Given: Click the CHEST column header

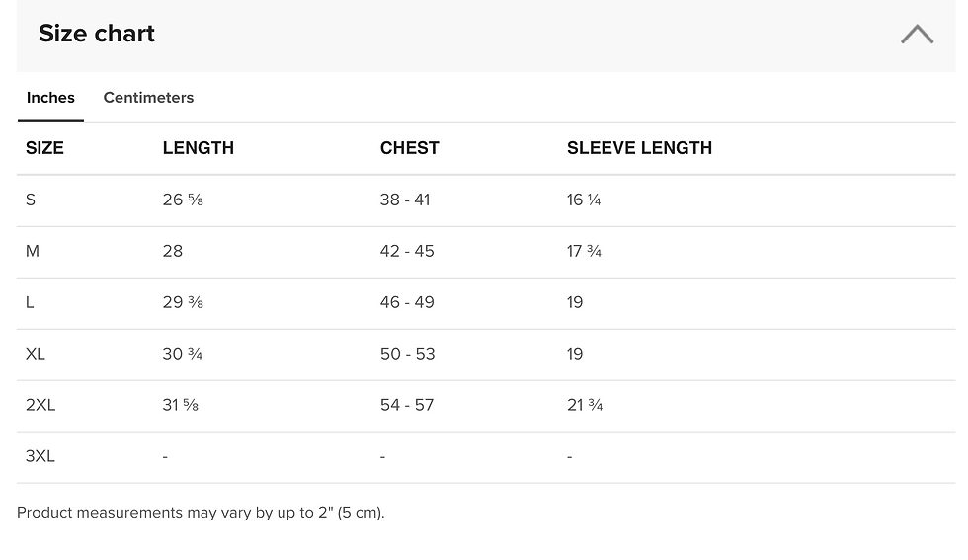Looking at the screenshot, I should 409,148.
